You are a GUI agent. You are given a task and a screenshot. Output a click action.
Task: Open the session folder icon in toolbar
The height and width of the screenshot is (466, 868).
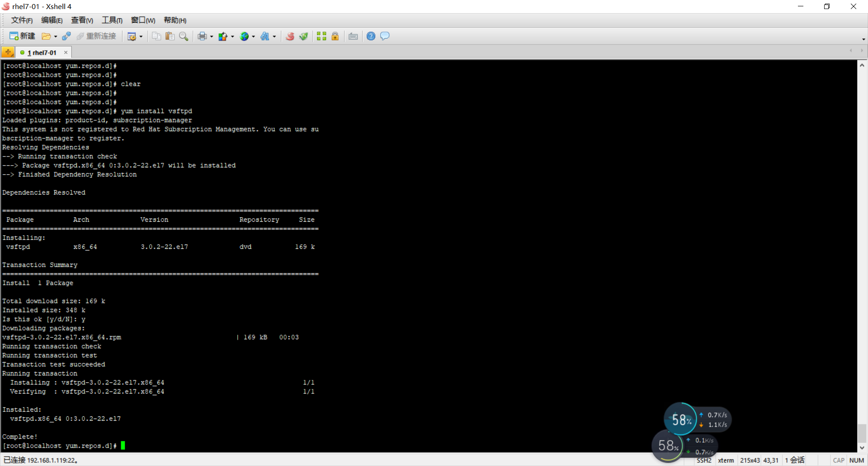tap(46, 36)
